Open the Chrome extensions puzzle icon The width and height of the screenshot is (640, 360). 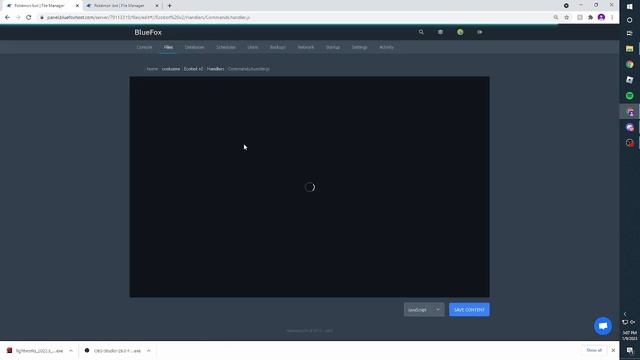(x=590, y=18)
